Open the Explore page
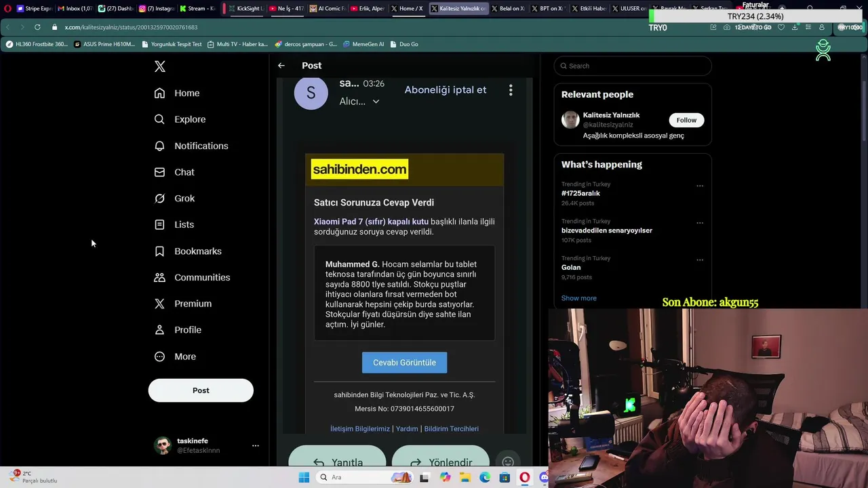Image resolution: width=868 pixels, height=488 pixels. (x=180, y=119)
